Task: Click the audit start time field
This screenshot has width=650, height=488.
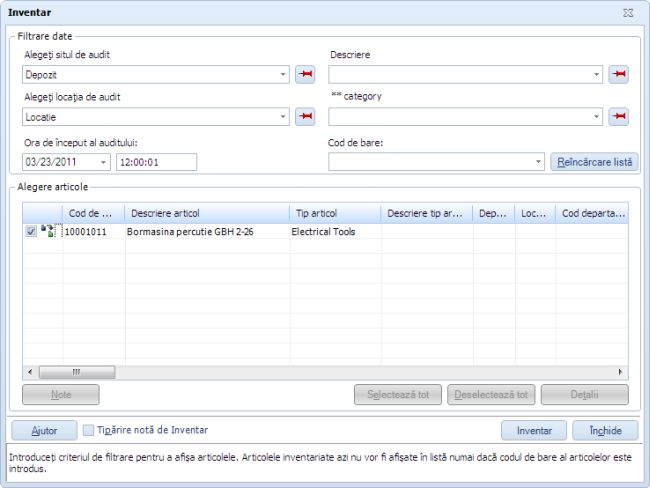Action: tap(156, 162)
